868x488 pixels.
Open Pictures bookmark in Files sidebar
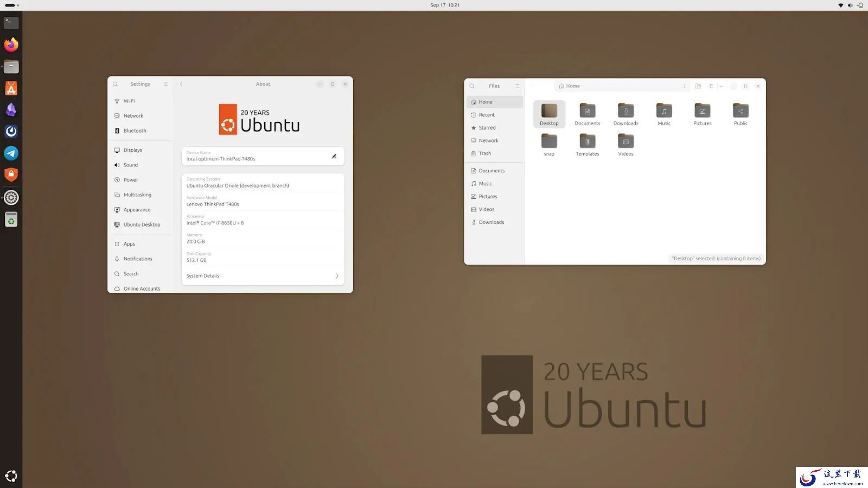[495, 197]
